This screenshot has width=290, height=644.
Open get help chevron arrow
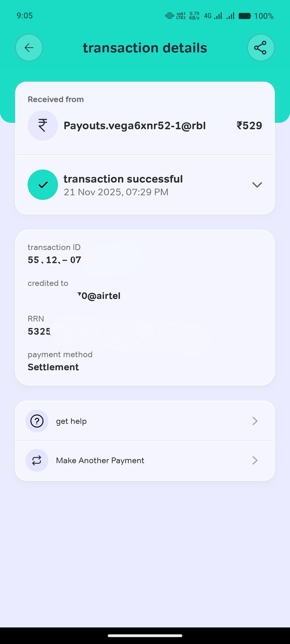(255, 421)
